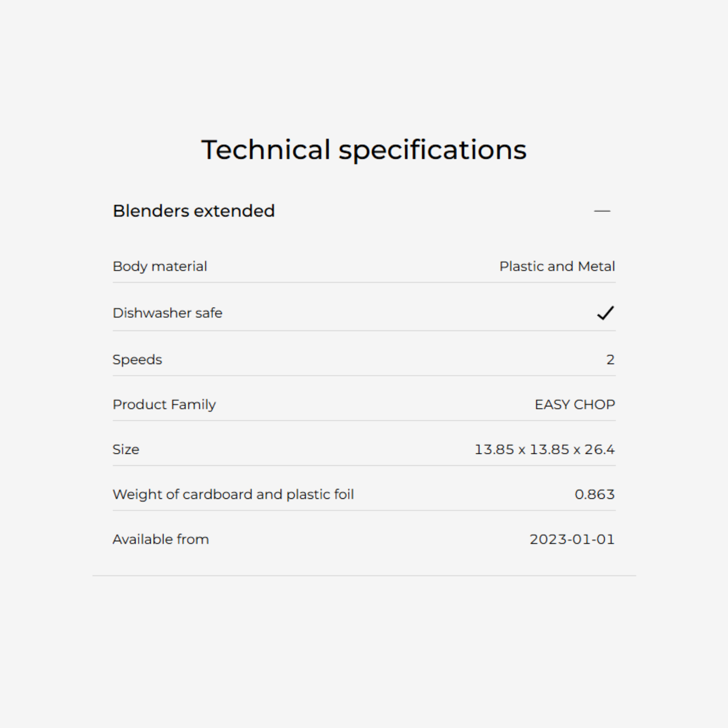Click the bottom divider closing the specifications section
This screenshot has width=728, height=728.
point(364,576)
